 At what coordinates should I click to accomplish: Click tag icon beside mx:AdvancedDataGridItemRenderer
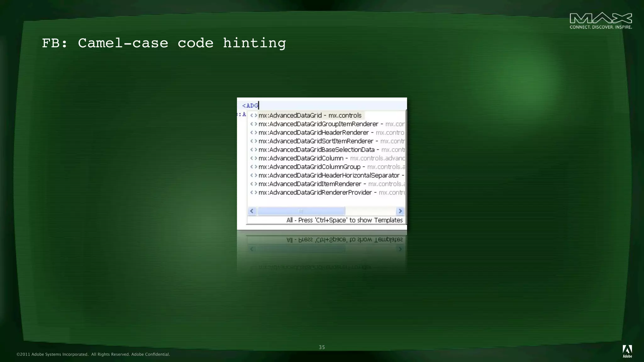pyautogui.click(x=253, y=184)
